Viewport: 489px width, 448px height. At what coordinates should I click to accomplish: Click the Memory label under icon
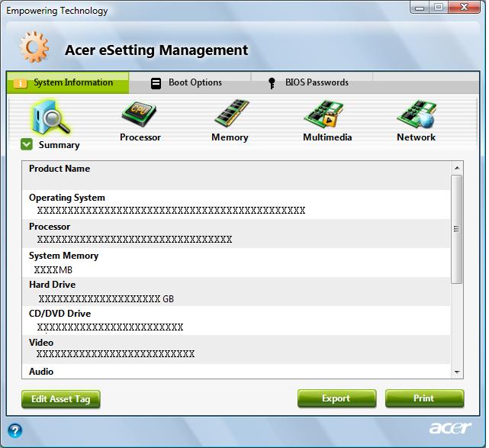tap(230, 137)
